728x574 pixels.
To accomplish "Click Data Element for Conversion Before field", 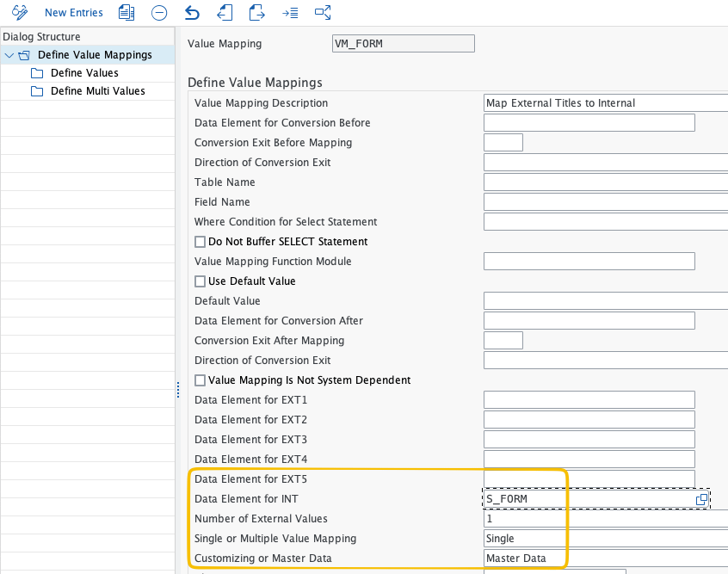I will [589, 122].
